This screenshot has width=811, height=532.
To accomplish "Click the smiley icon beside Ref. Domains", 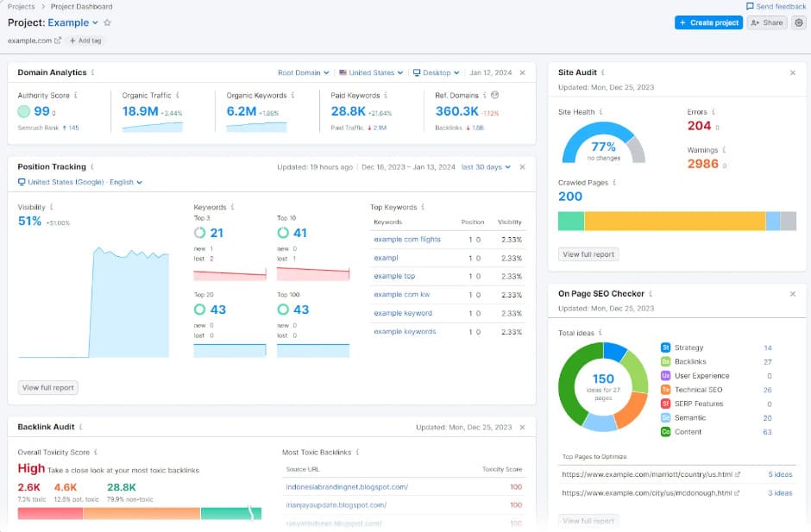I will [495, 95].
